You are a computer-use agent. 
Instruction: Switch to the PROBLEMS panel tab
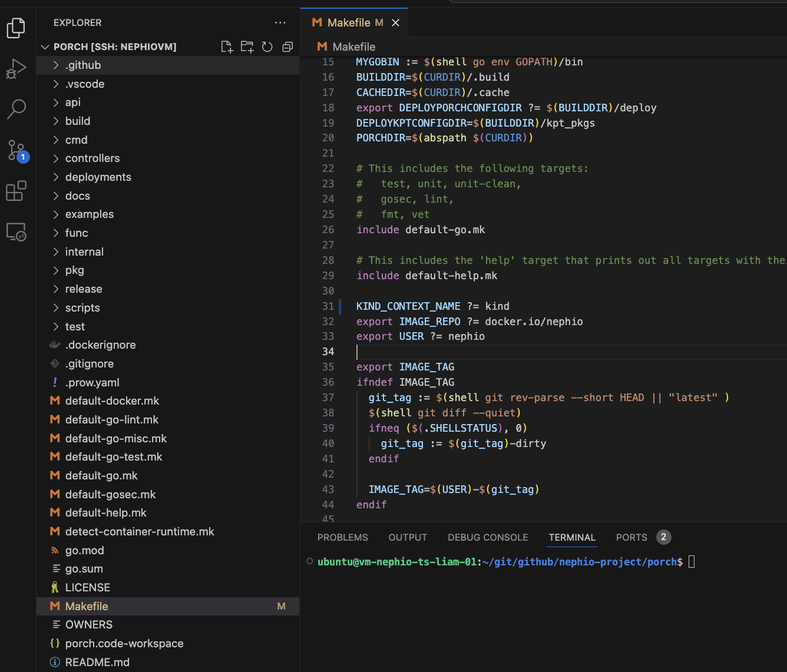pos(342,538)
